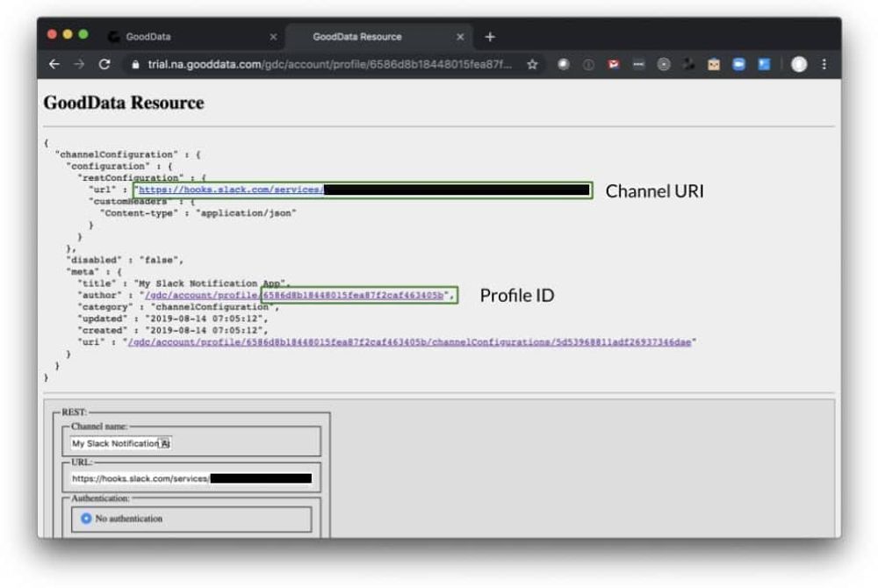Open the Chrome three-dot menu

[824, 64]
